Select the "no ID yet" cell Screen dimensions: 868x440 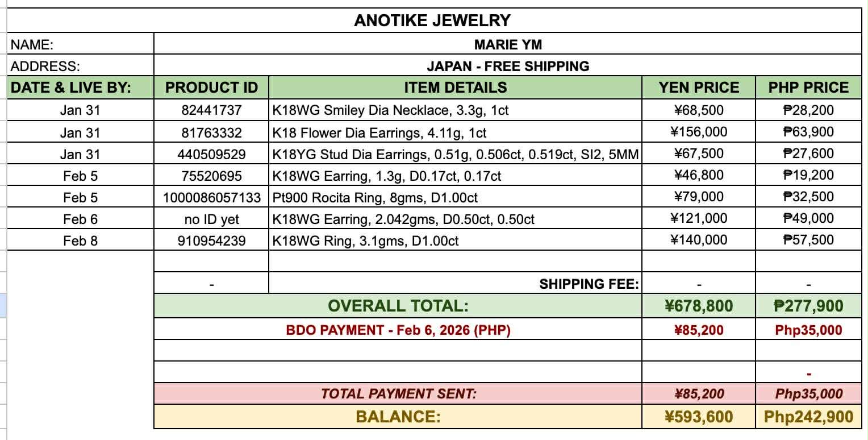[211, 219]
